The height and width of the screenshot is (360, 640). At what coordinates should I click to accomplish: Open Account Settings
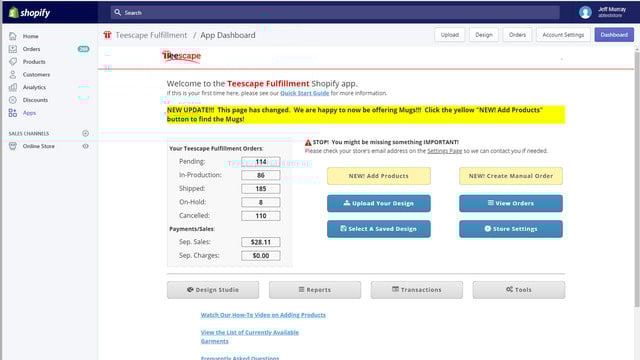(563, 35)
